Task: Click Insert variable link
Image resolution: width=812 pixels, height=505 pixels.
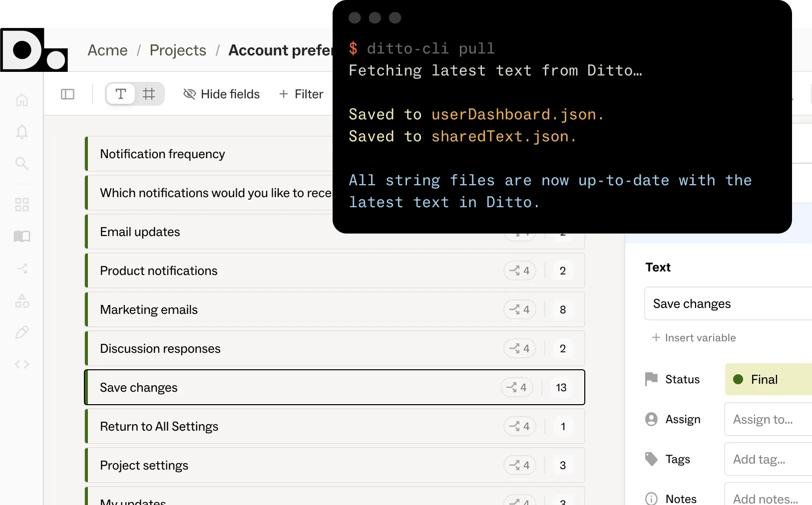Action: click(694, 337)
